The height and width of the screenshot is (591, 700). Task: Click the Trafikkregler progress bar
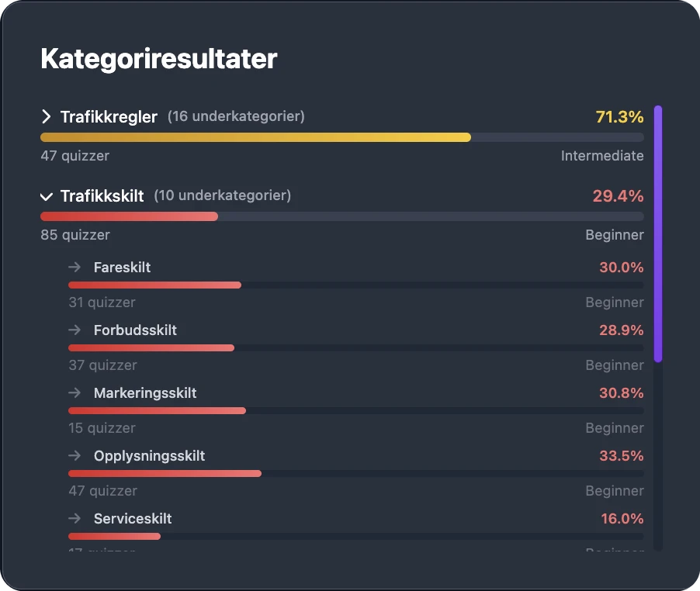click(341, 137)
